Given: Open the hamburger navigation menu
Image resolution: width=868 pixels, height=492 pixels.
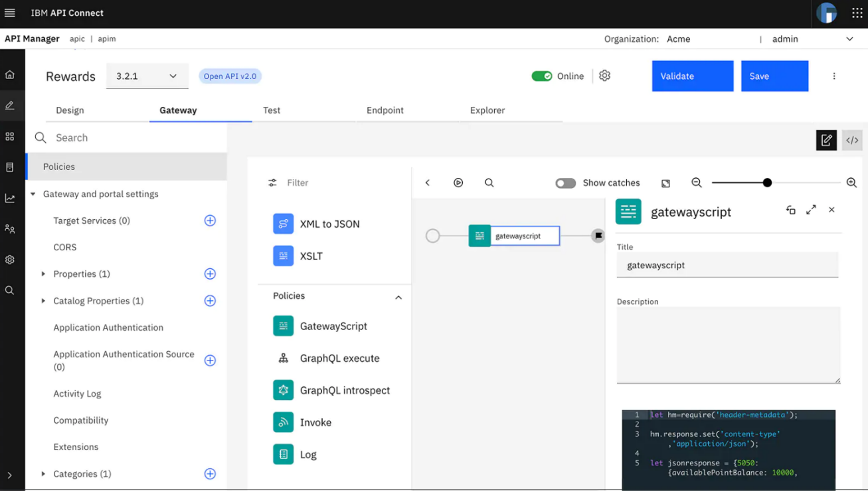Looking at the screenshot, I should (10, 13).
